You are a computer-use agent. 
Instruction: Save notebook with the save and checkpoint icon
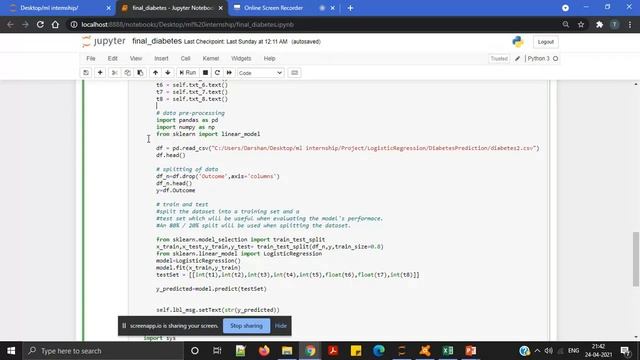pyautogui.click(x=86, y=73)
